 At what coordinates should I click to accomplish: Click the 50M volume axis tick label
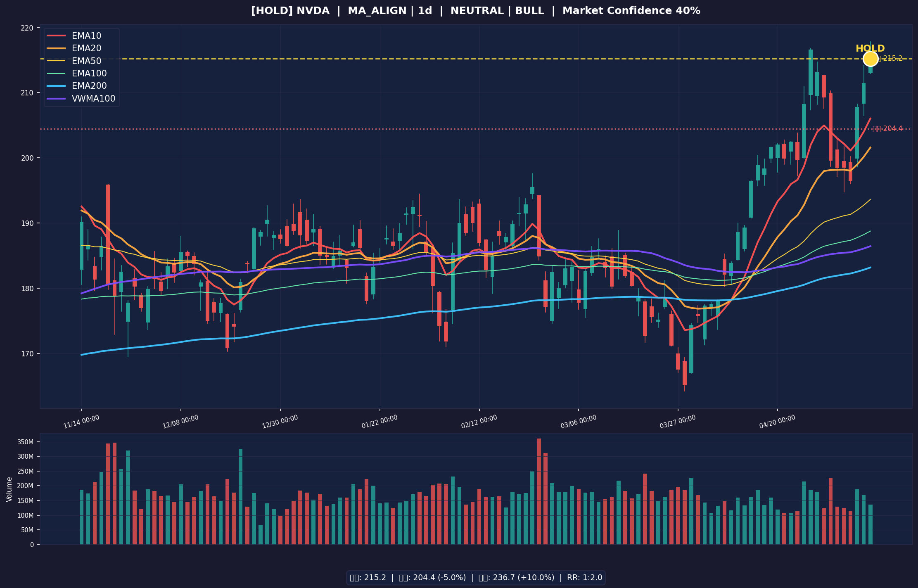click(x=28, y=530)
